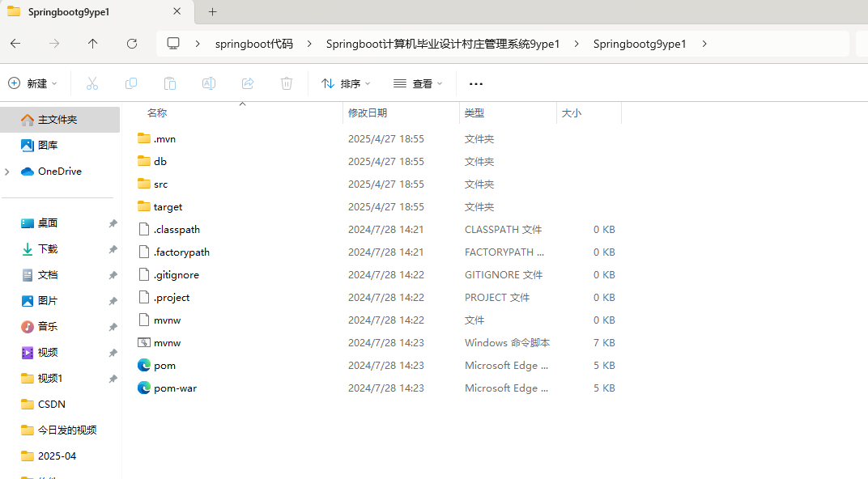Expand chevron after Springboot计算机毕业设计村庄管理系统9ype1 breadcrumb
Image resolution: width=868 pixels, height=479 pixels.
click(577, 44)
